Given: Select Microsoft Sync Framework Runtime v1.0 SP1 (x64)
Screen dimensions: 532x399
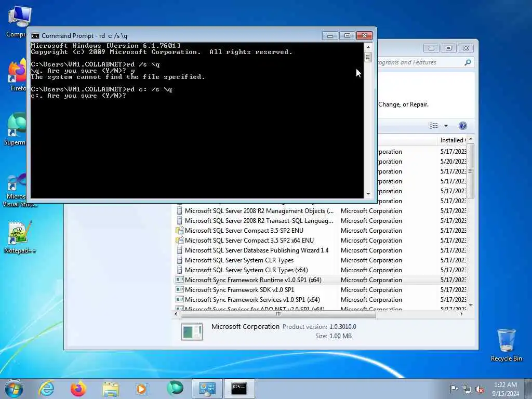Looking at the screenshot, I should pyautogui.click(x=321, y=280).
